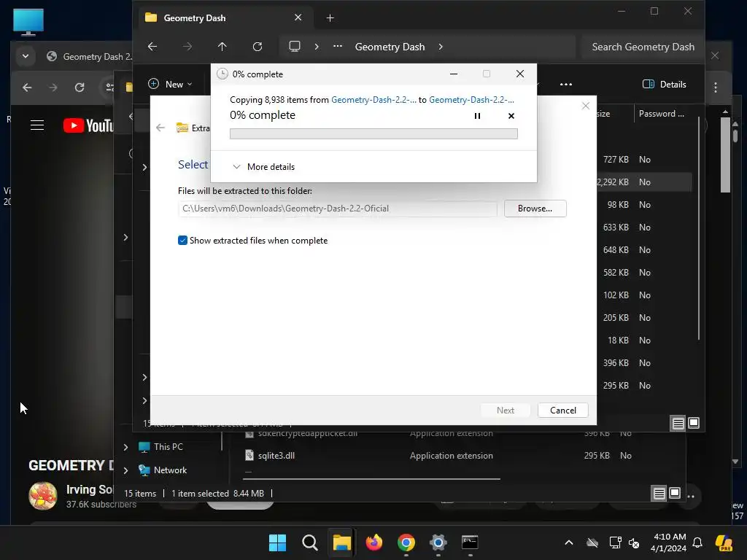747x560 pixels.
Task: Refresh the Geometry Dash folder
Action: click(258, 47)
